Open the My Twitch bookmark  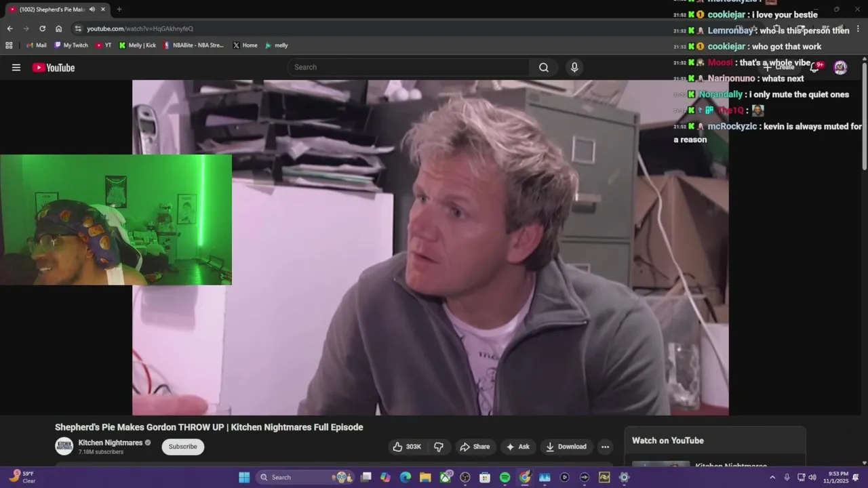tap(71, 45)
